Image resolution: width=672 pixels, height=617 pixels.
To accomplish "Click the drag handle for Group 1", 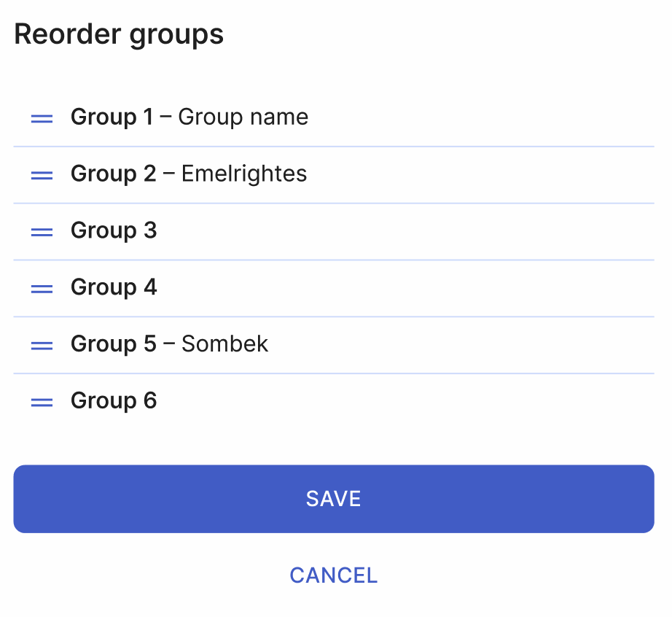I will click(x=42, y=117).
